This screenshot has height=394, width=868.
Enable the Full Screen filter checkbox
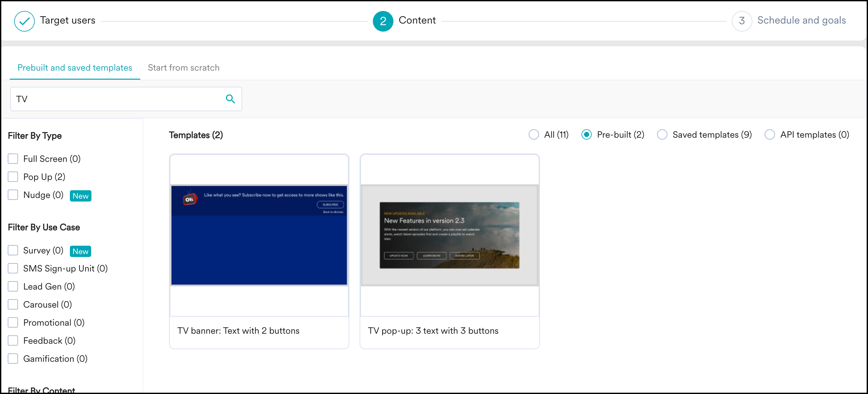[13, 159]
